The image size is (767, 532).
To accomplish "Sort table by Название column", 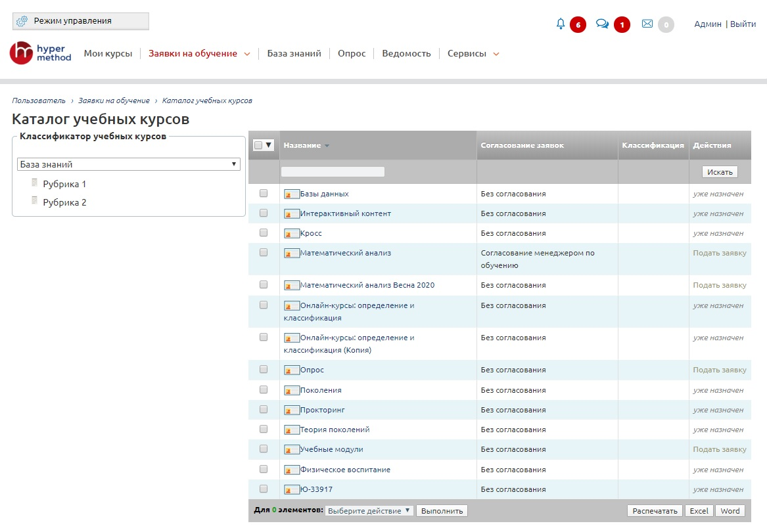I will pyautogui.click(x=302, y=145).
